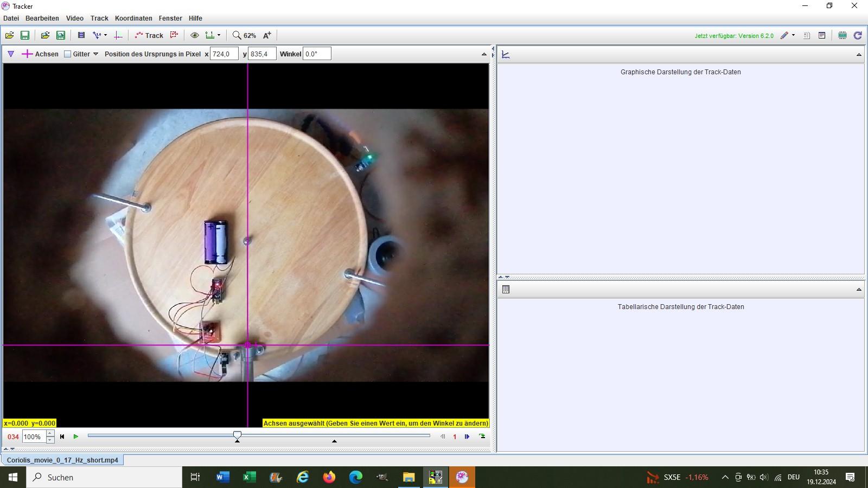Reset video to the start frame
The width and height of the screenshot is (868, 488).
tap(62, 436)
